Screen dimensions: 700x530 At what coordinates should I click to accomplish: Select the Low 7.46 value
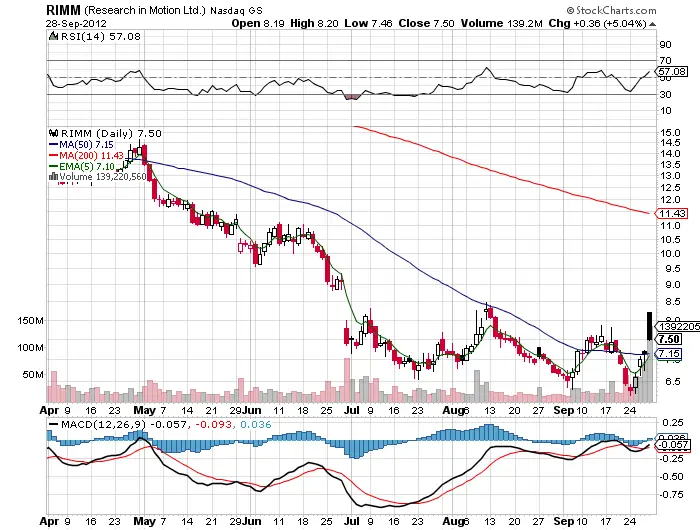[368, 23]
